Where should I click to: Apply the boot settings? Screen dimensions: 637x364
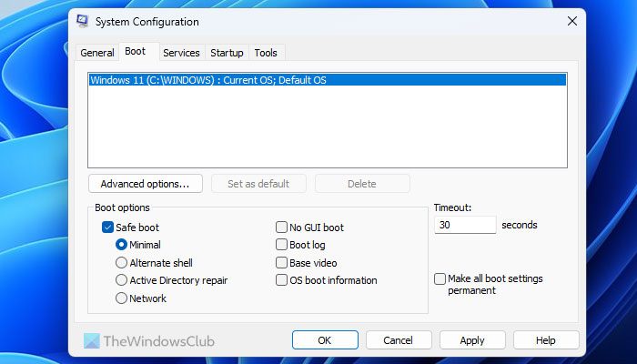click(x=472, y=340)
